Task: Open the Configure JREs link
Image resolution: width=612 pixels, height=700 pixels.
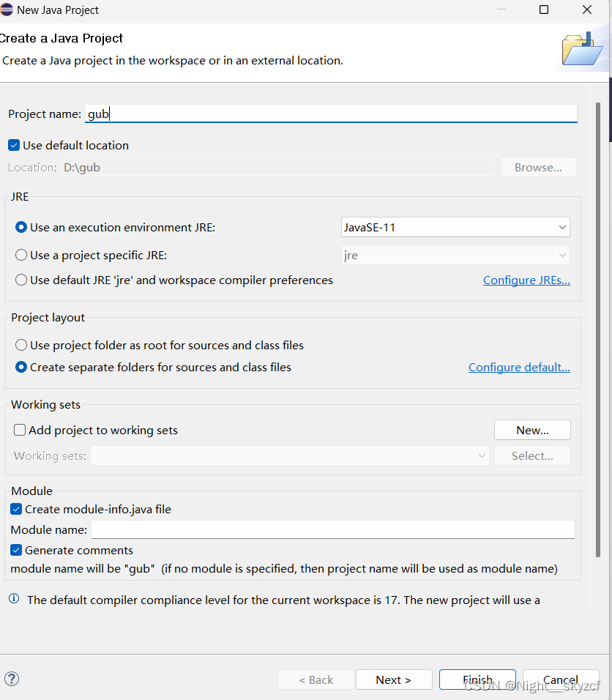Action: (526, 280)
